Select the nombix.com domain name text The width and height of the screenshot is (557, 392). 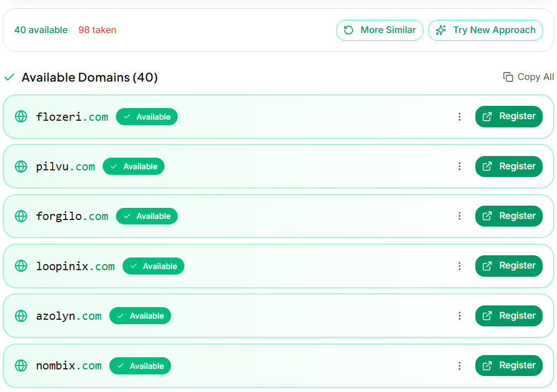69,366
